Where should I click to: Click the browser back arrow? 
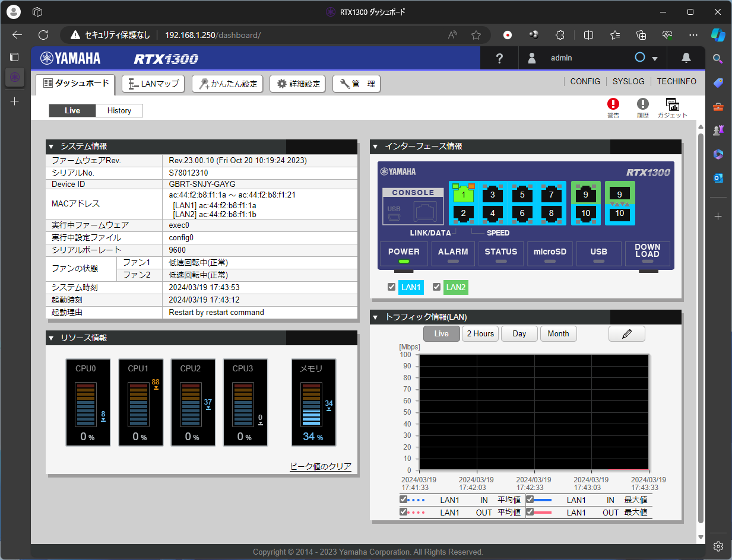[x=17, y=35]
